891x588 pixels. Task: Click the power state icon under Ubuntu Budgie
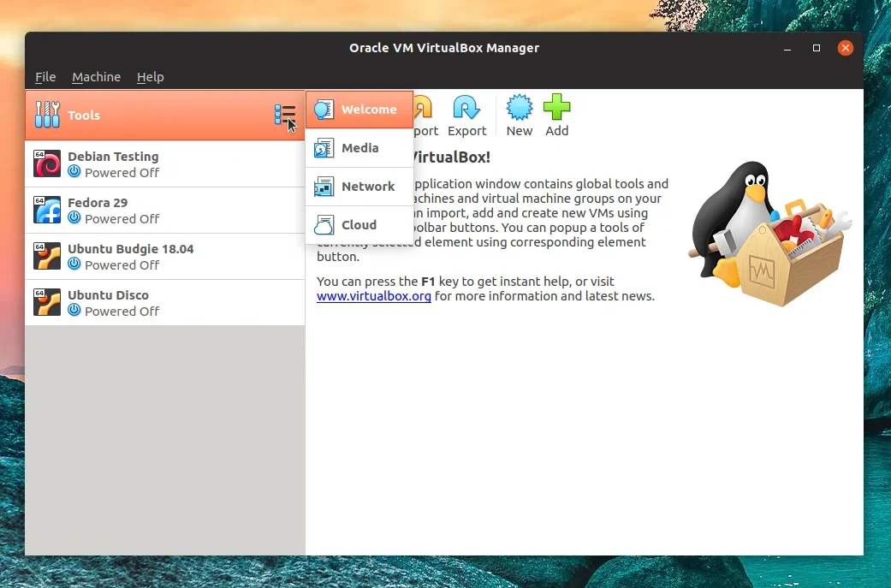tap(74, 264)
